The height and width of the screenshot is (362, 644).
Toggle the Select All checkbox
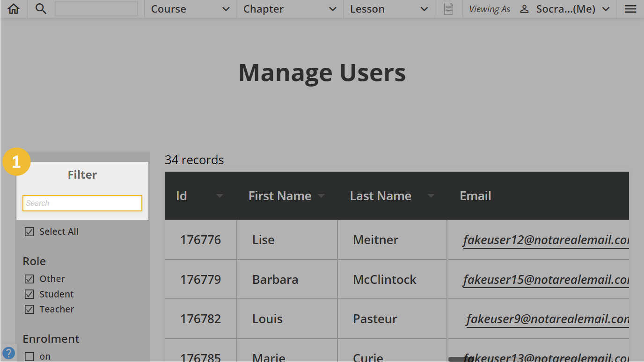click(29, 232)
